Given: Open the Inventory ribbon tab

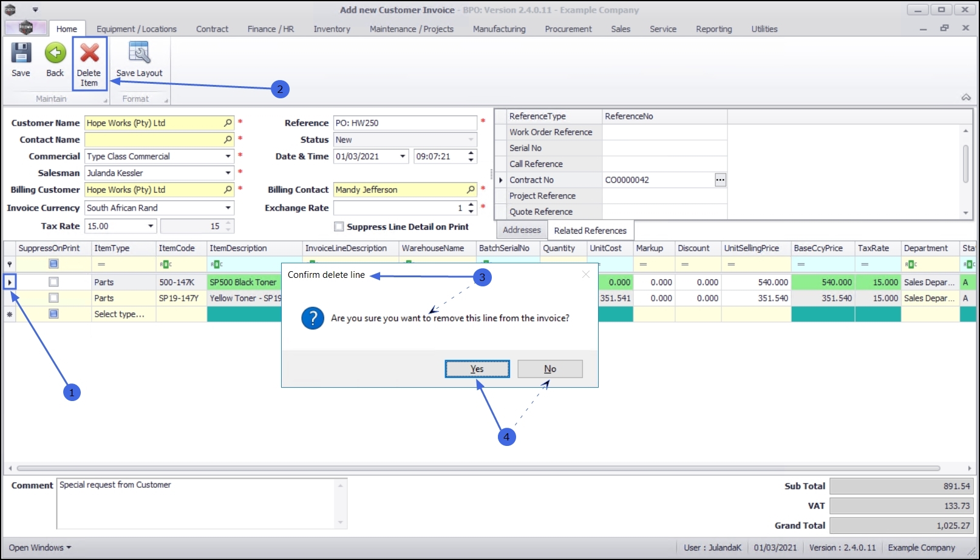Looking at the screenshot, I should pos(332,29).
